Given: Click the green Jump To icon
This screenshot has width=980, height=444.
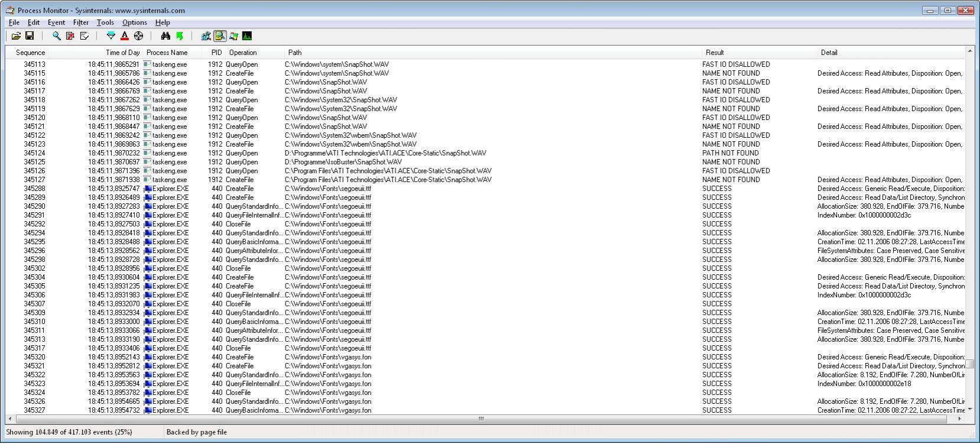Looking at the screenshot, I should click(x=179, y=36).
